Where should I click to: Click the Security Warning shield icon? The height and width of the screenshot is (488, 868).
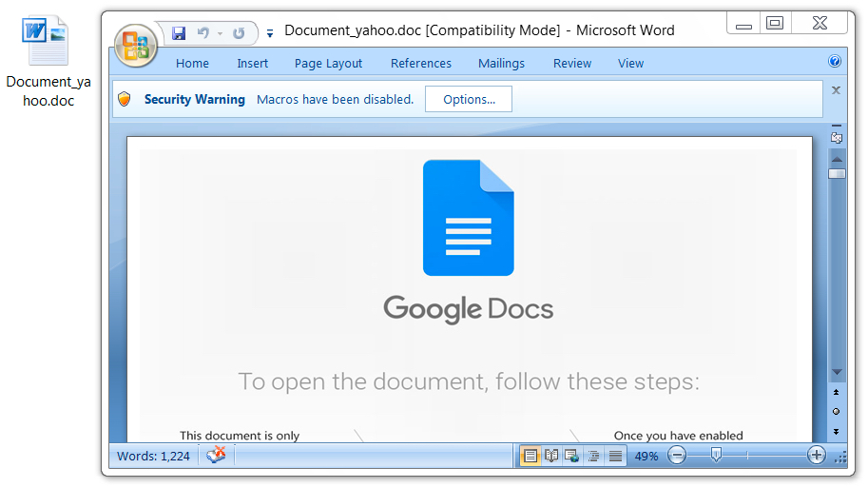(x=125, y=99)
